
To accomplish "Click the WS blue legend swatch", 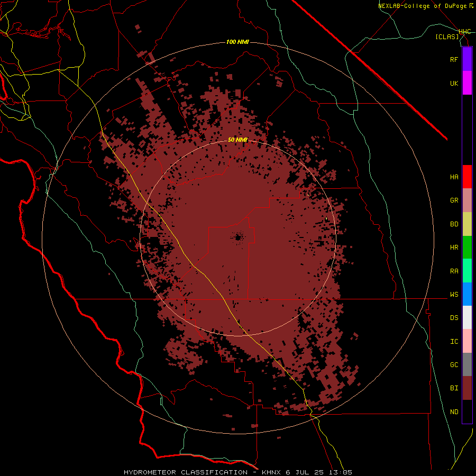I will click(467, 294).
